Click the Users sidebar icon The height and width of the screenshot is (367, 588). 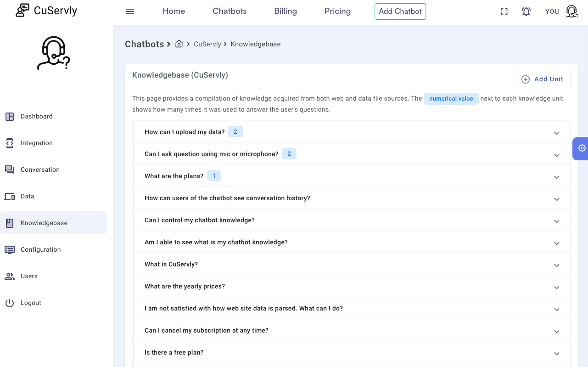click(10, 277)
